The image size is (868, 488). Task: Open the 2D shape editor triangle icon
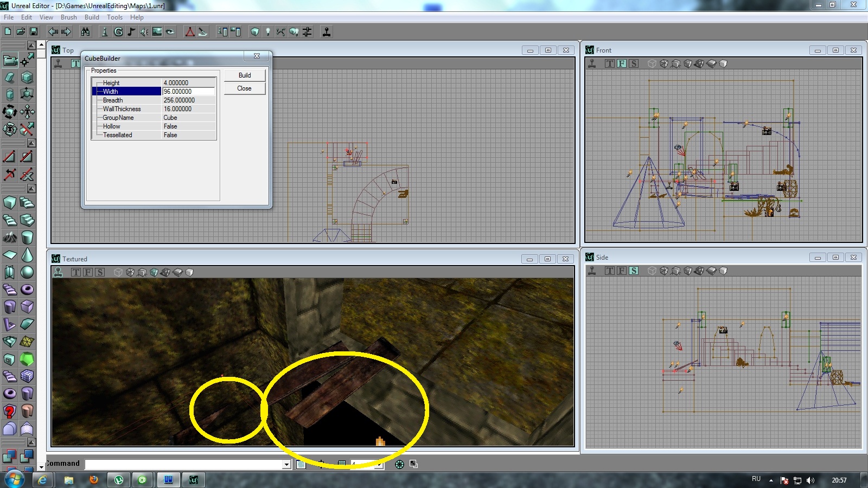coord(190,32)
